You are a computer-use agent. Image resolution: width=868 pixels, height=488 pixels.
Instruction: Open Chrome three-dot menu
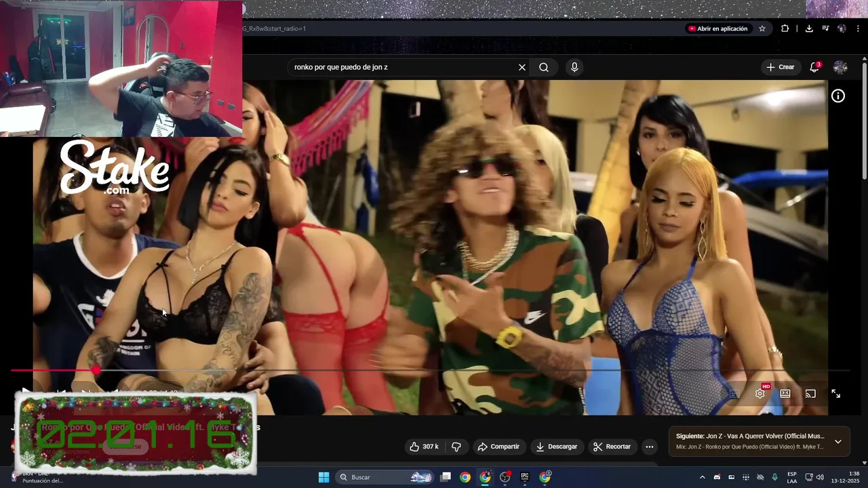coord(858,28)
